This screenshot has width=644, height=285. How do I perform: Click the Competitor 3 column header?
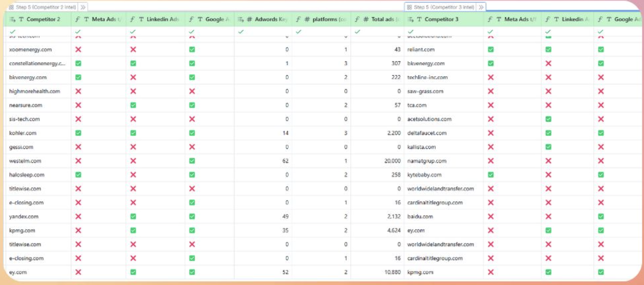(441, 19)
